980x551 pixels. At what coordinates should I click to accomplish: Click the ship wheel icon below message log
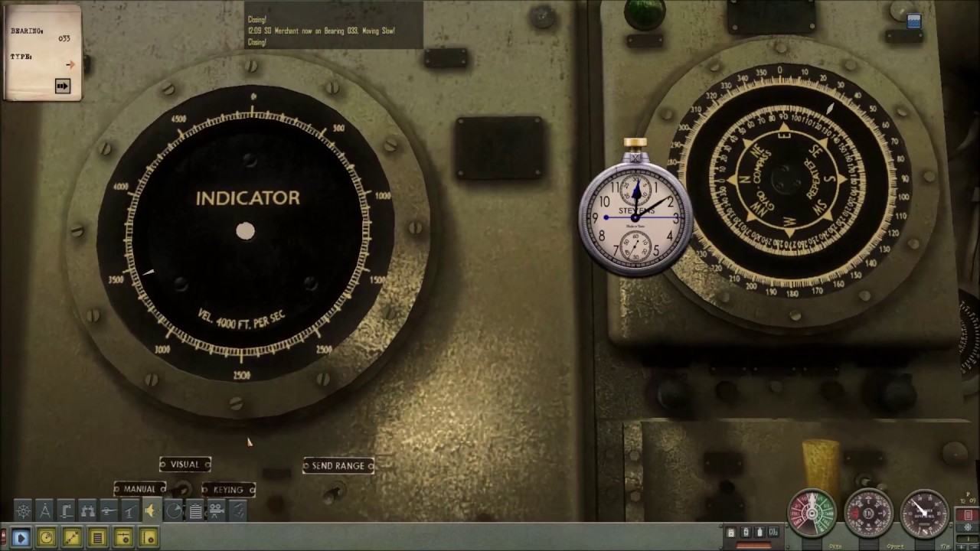(968, 527)
